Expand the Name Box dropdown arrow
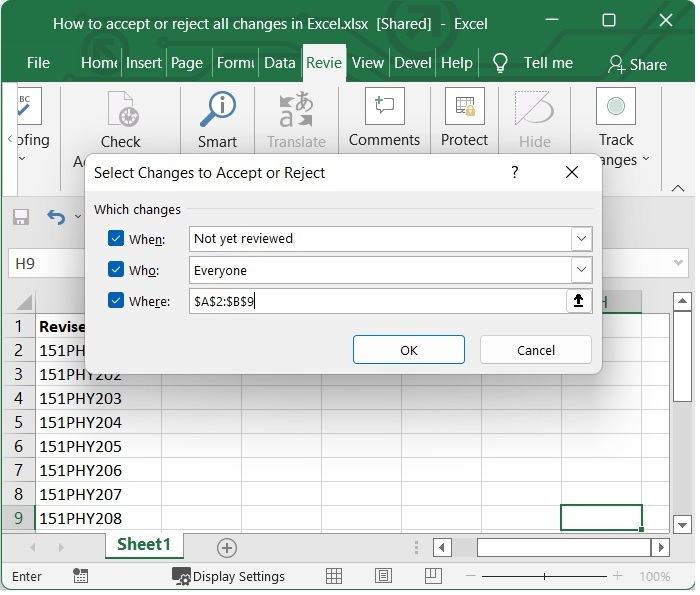Image resolution: width=700 pixels, height=595 pixels. coord(678,264)
